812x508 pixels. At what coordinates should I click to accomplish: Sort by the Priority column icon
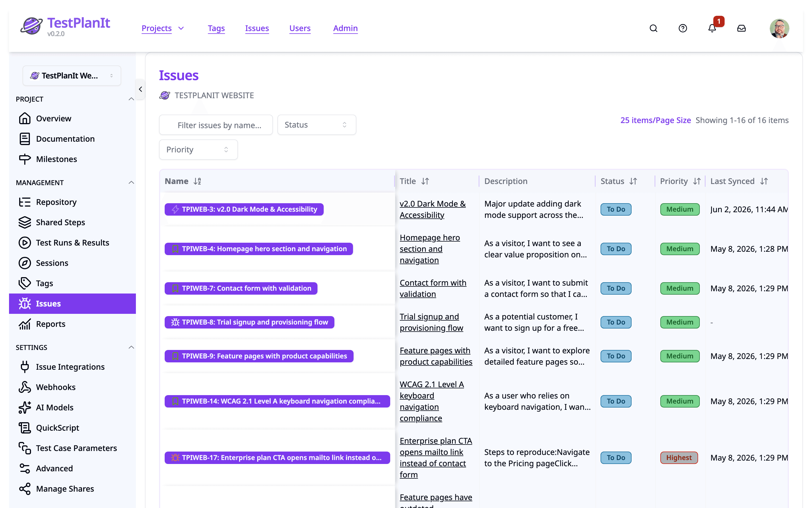point(697,181)
